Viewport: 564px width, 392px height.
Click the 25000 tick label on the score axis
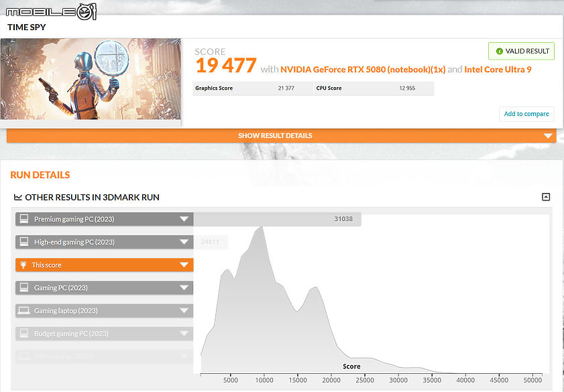365,381
